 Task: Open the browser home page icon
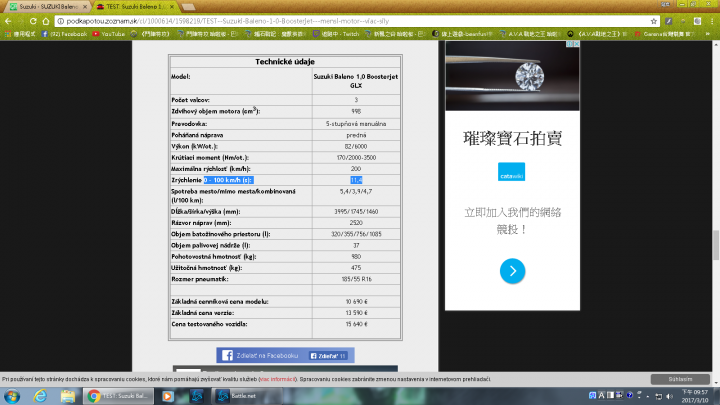pos(45,21)
